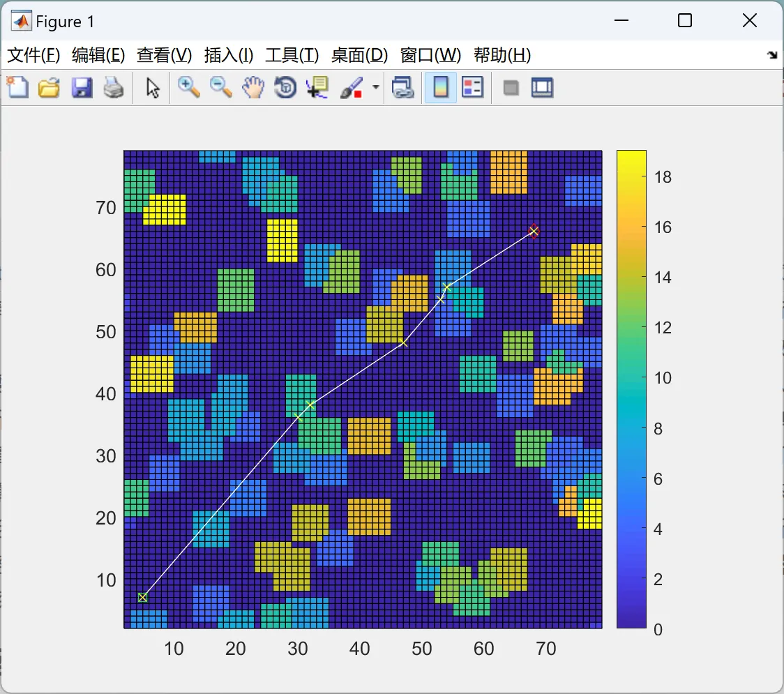Click the green square start marker

click(x=142, y=597)
